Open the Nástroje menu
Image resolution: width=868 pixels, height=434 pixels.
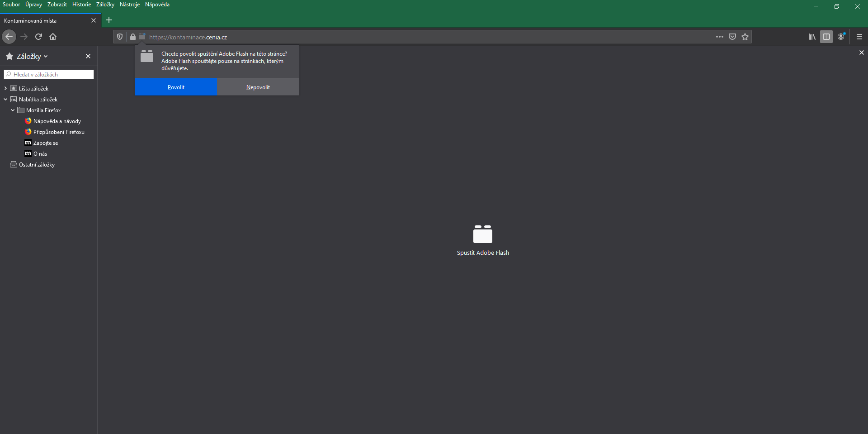point(129,5)
